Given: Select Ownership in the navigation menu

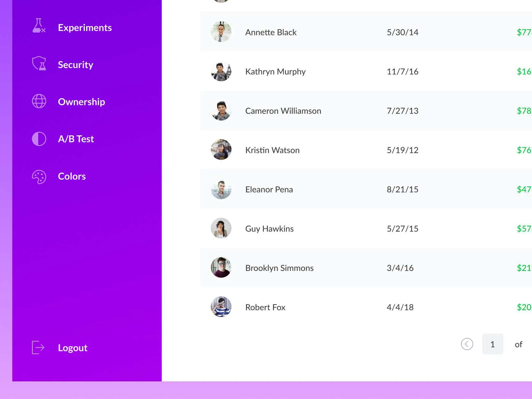Looking at the screenshot, I should pos(81,102).
